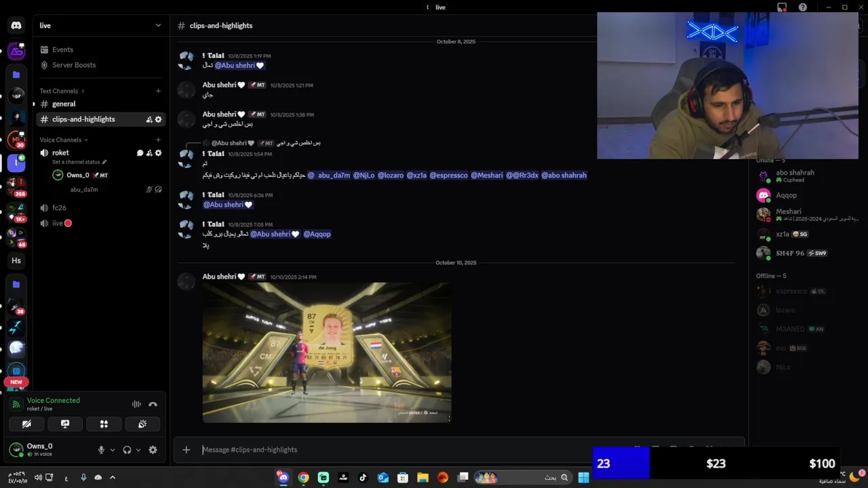Viewport: 868px width, 488px height.
Task: Click the @abo shahrah mention
Action: (x=564, y=175)
